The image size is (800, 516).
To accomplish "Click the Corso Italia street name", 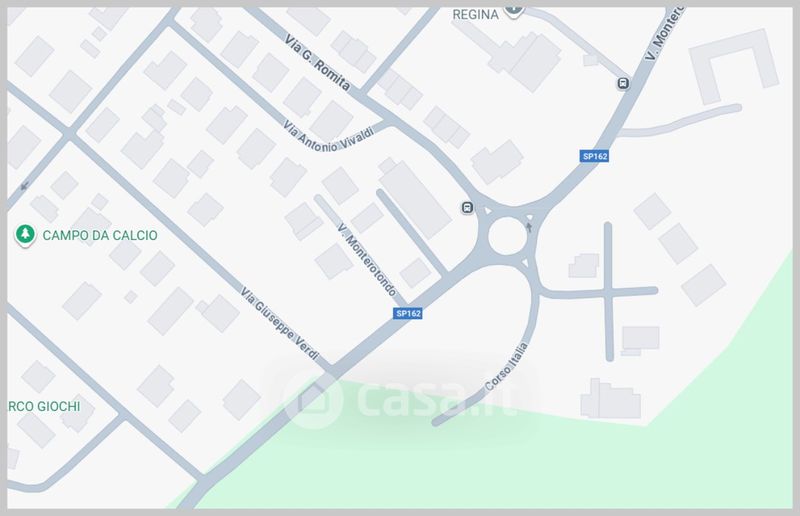I will pos(506,367).
